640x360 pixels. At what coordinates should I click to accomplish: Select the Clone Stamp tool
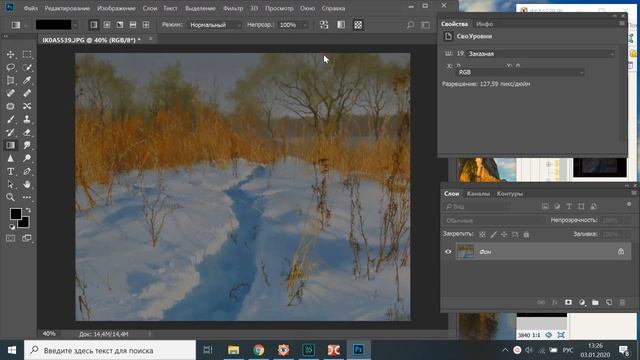[x=27, y=119]
